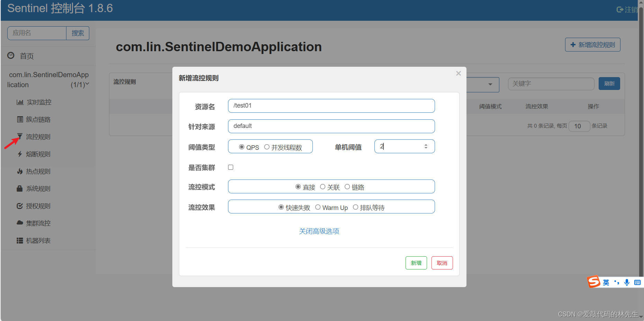Click the Sogou punctuation mode icon
Viewport: 644px width, 321px height.
click(616, 282)
